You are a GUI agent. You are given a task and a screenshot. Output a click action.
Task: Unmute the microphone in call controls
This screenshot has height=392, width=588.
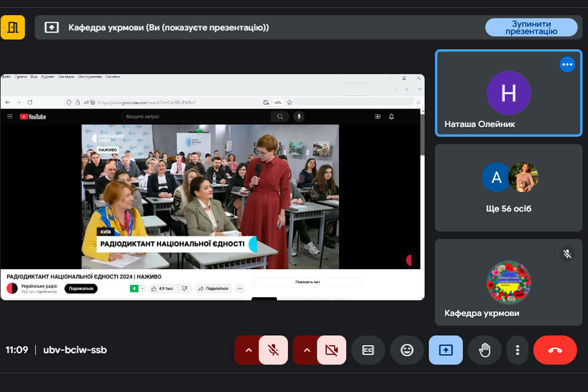pos(273,350)
